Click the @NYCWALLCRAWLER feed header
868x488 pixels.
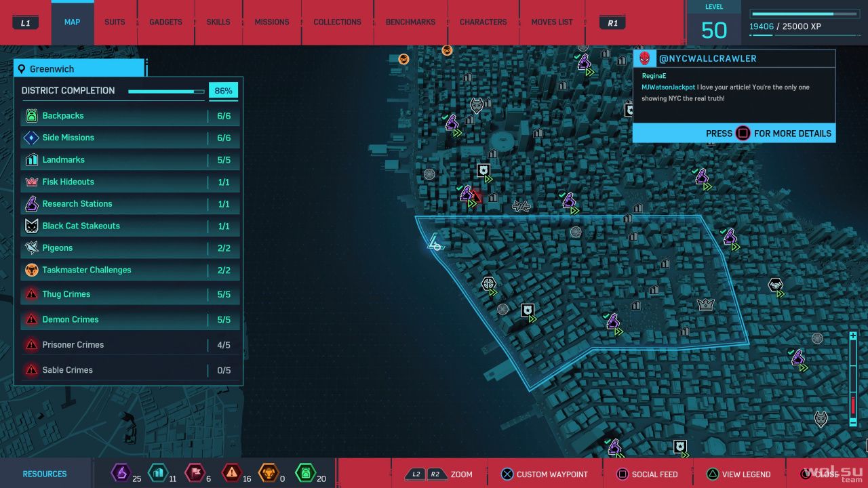734,59
